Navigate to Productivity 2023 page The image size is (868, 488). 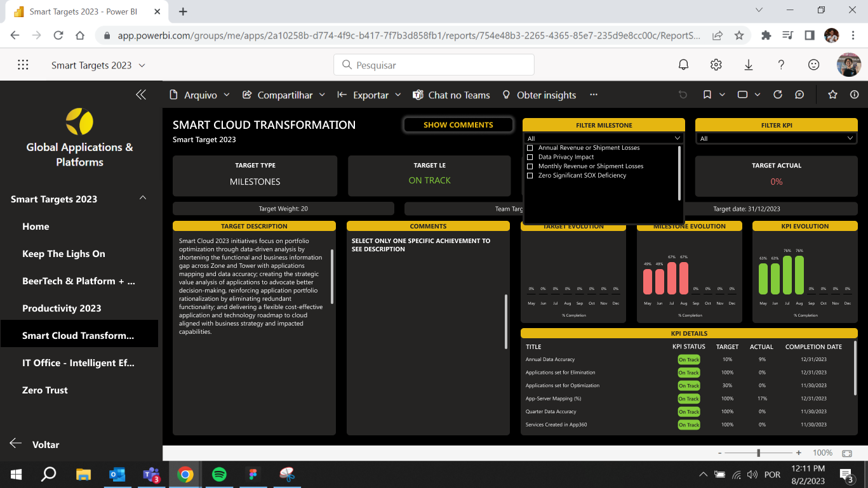click(62, 308)
